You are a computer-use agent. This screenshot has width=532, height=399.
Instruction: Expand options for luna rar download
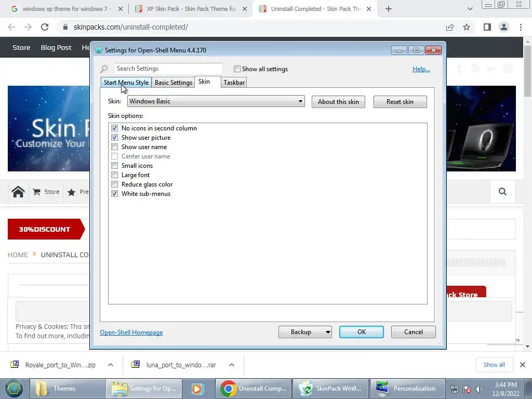coord(232,365)
